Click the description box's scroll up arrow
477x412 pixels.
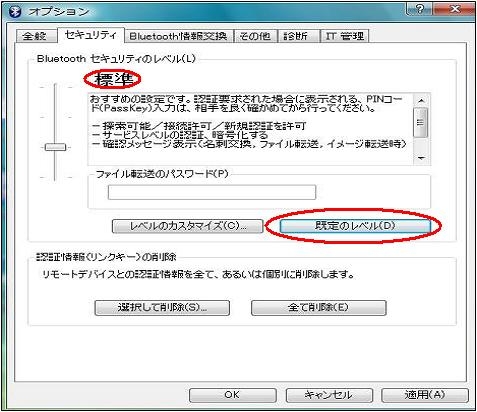(x=421, y=100)
